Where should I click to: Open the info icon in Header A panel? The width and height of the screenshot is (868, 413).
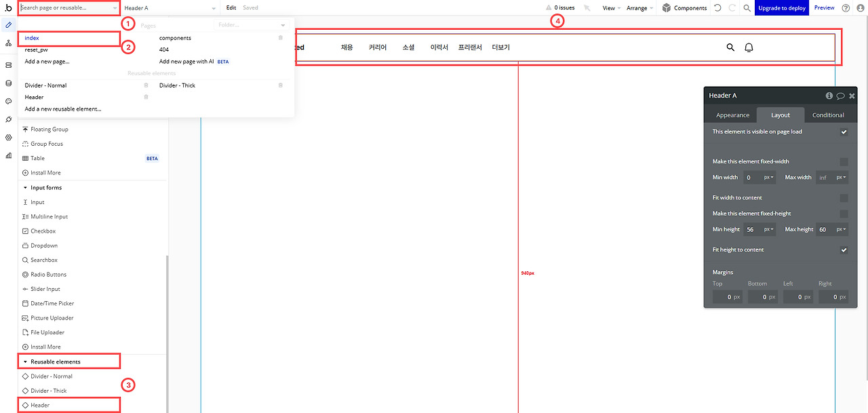[x=829, y=96]
